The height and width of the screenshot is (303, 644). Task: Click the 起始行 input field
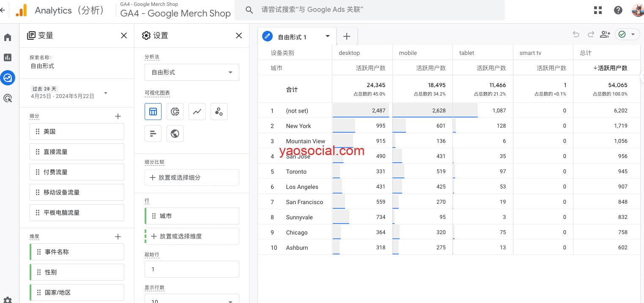point(192,269)
